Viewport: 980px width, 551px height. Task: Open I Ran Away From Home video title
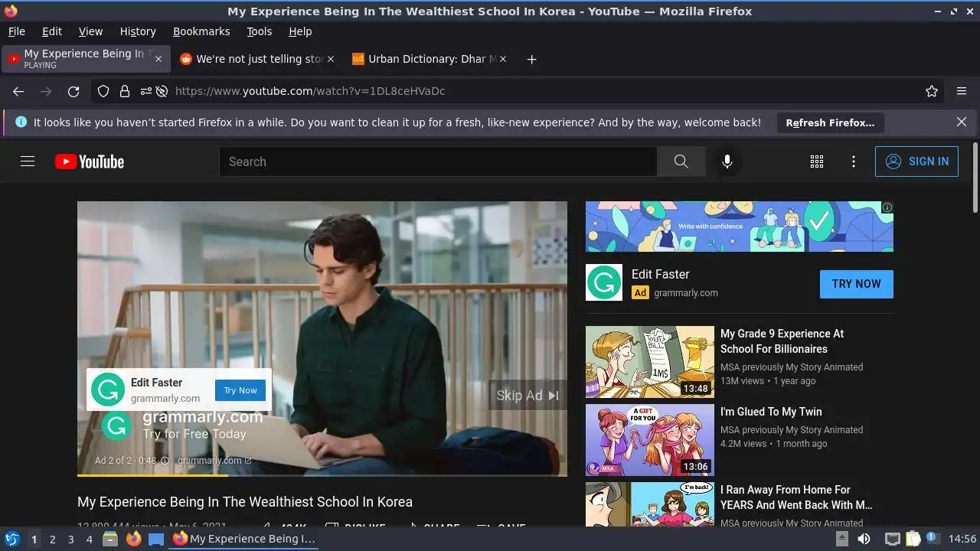[796, 497]
